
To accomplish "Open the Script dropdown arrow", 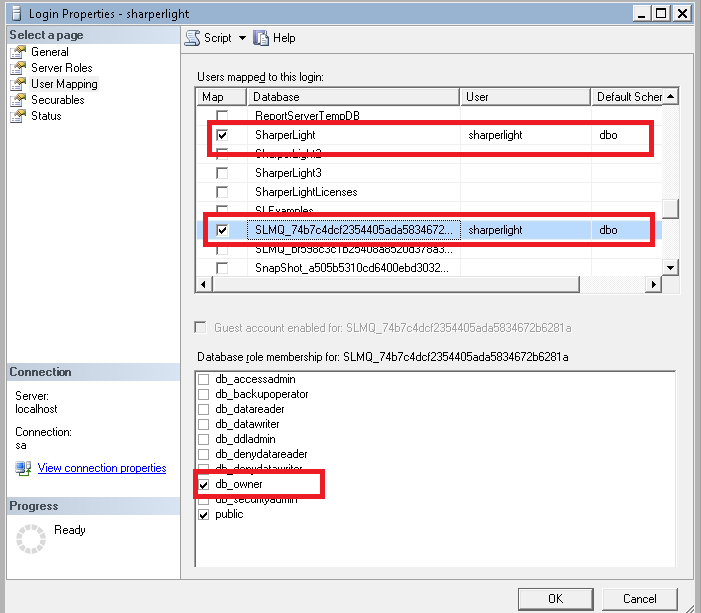I will pos(242,38).
